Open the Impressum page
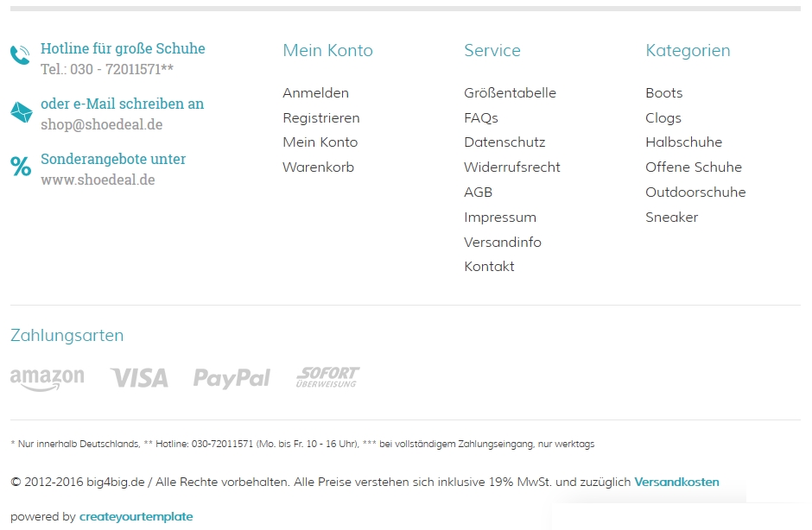This screenshot has height=530, width=812. click(x=499, y=218)
